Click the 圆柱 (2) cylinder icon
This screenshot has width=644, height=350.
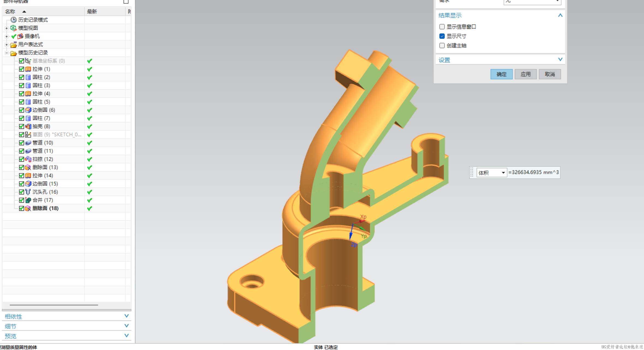coord(28,77)
